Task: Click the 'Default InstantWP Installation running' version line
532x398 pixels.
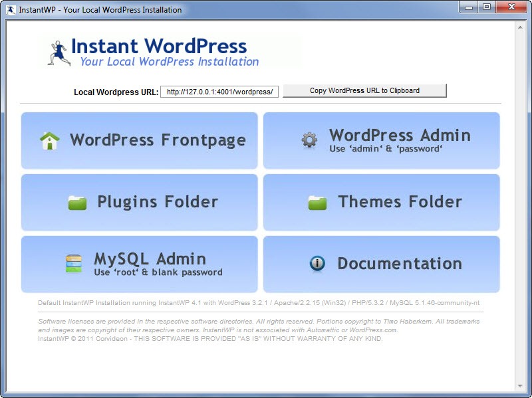Action: 259,303
